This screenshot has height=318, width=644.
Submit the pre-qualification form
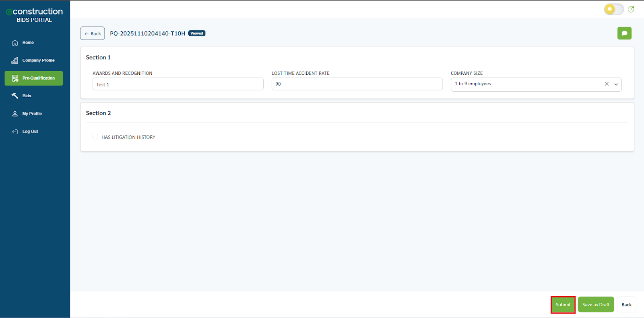pyautogui.click(x=563, y=305)
